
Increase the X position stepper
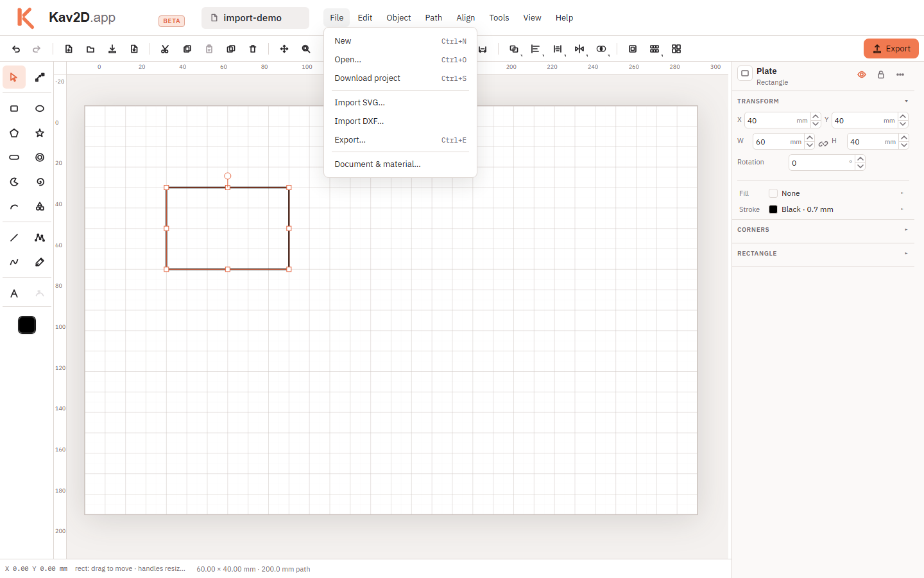pos(816,117)
